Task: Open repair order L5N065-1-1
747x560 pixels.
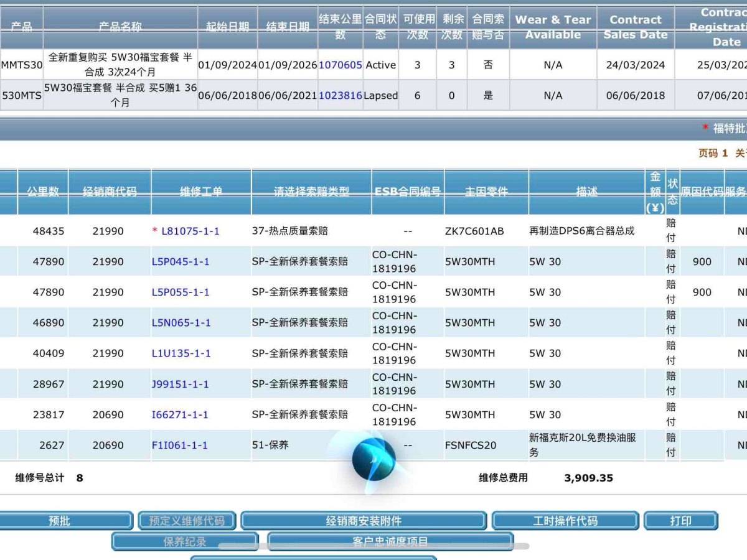Action: tap(181, 323)
